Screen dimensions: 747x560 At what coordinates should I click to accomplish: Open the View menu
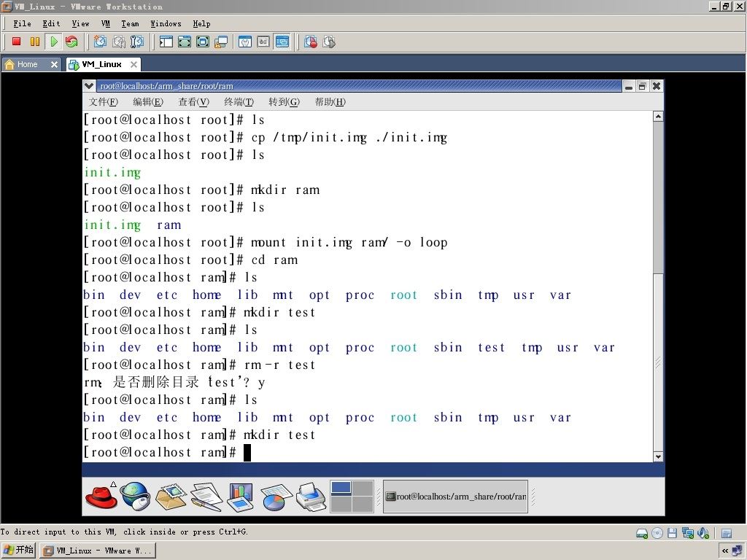pyautogui.click(x=80, y=23)
